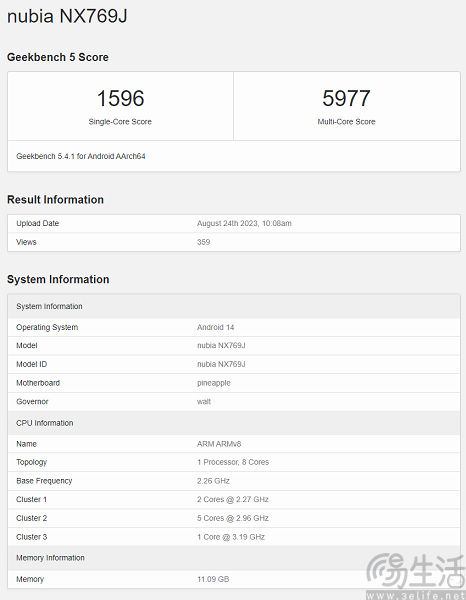Click the 'Operating System' row label

[x=47, y=328]
